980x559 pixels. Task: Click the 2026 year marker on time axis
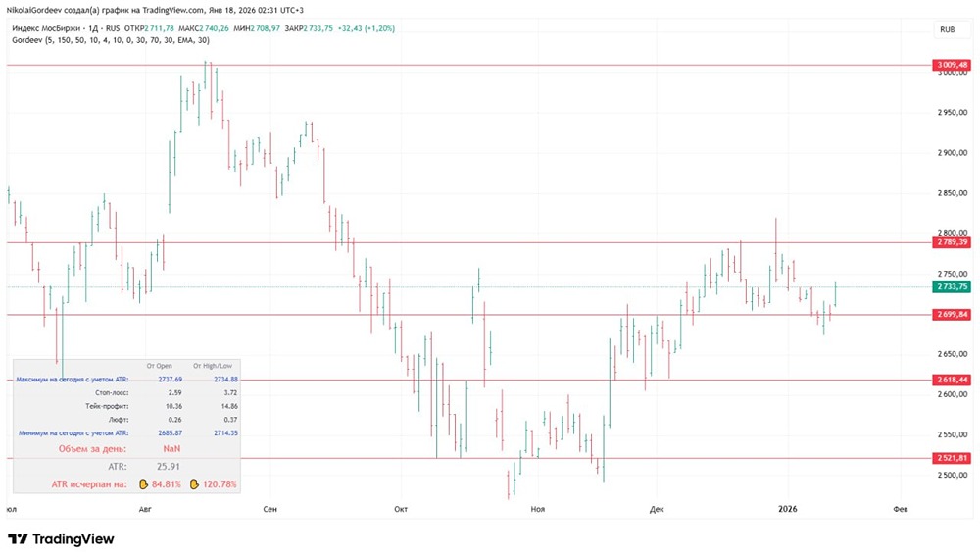point(787,509)
